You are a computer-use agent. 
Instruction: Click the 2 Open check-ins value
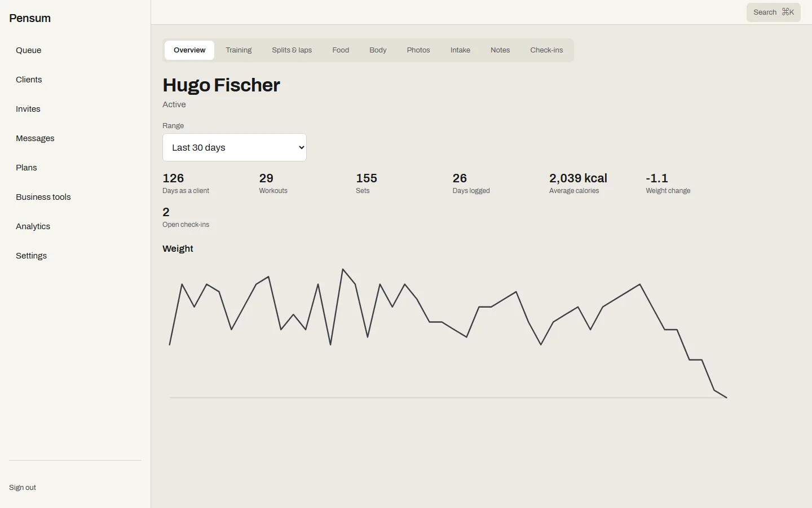click(166, 212)
